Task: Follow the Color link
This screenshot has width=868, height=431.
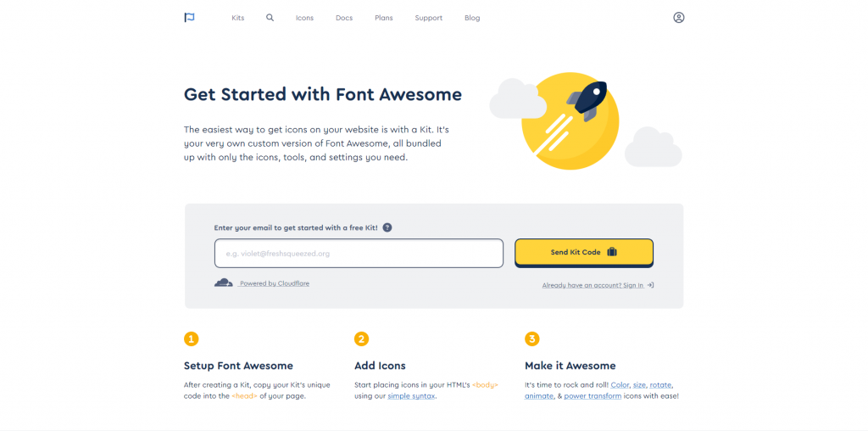Action: [620, 384]
